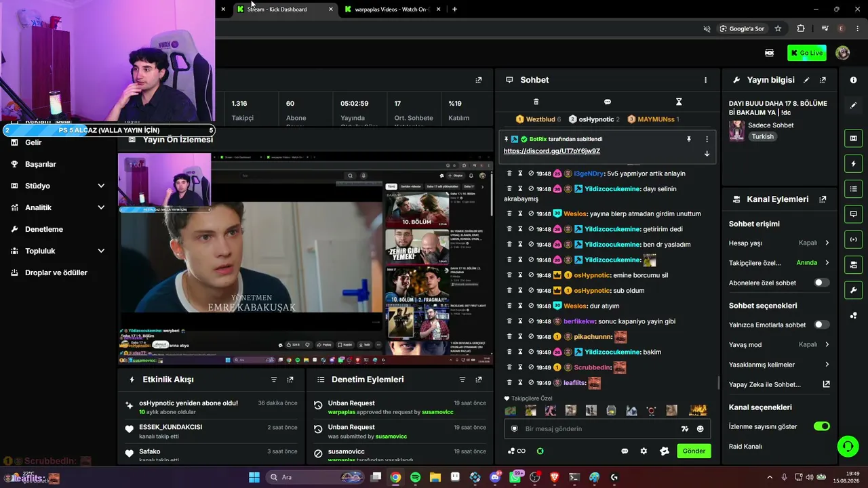Open the Hesap yaşı setting
Image resolution: width=868 pixels, height=488 pixels.
click(x=779, y=243)
